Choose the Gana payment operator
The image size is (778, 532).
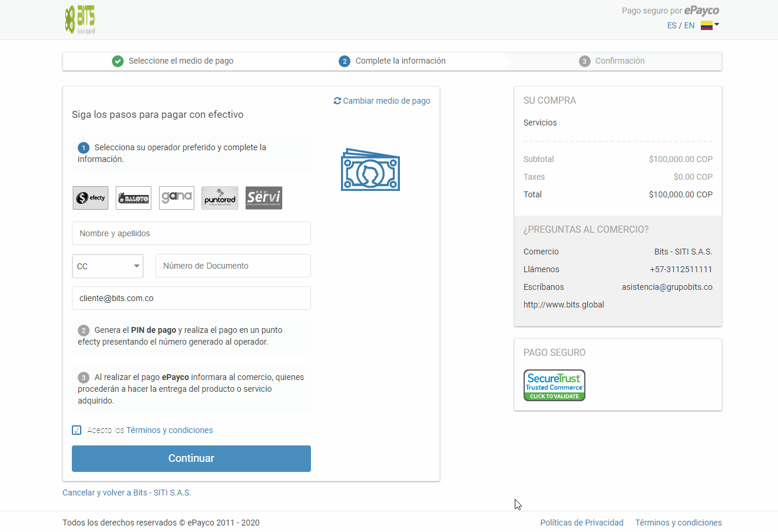tap(177, 198)
